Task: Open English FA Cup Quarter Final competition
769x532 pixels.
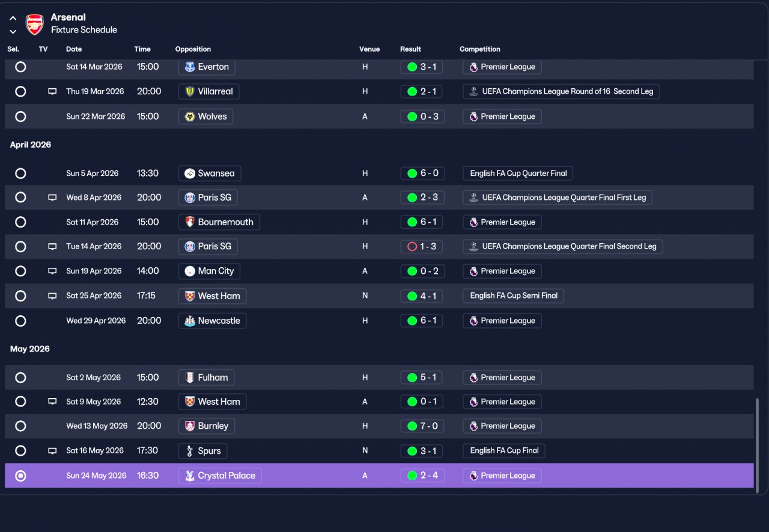Action: coord(518,173)
